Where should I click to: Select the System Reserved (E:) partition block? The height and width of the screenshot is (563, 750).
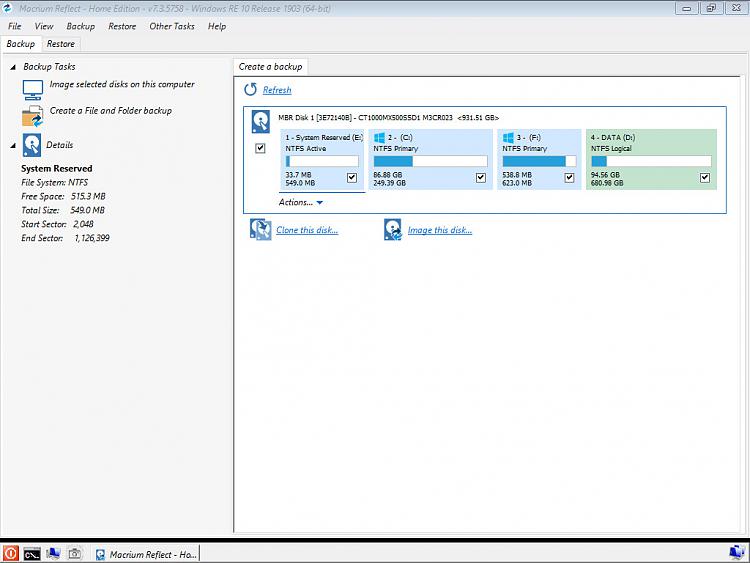322,159
